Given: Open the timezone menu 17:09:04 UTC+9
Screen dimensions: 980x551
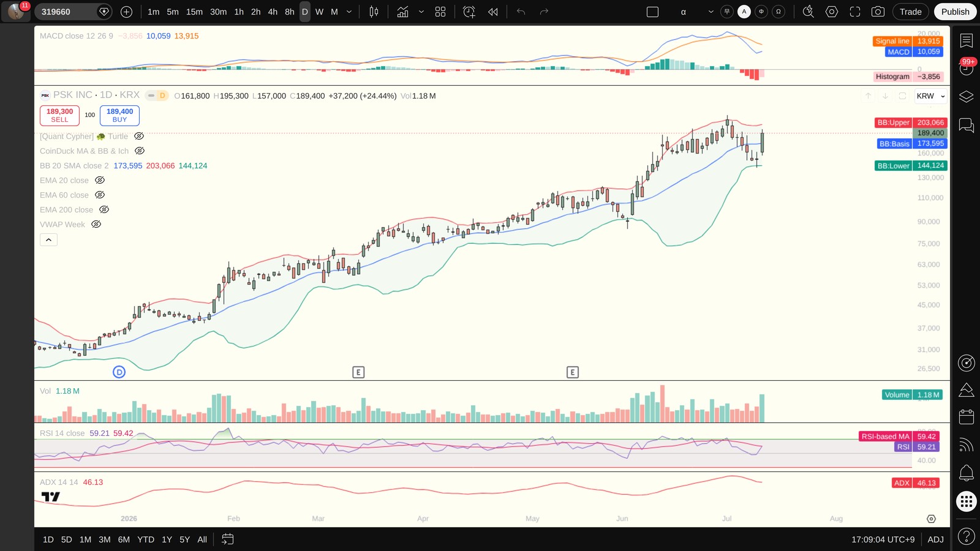Looking at the screenshot, I should 883,539.
